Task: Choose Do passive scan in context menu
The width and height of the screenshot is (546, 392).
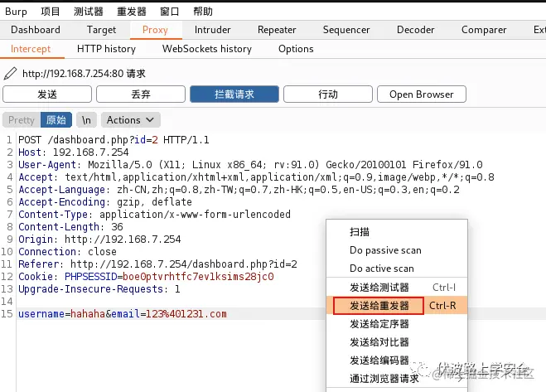Action: point(397,250)
